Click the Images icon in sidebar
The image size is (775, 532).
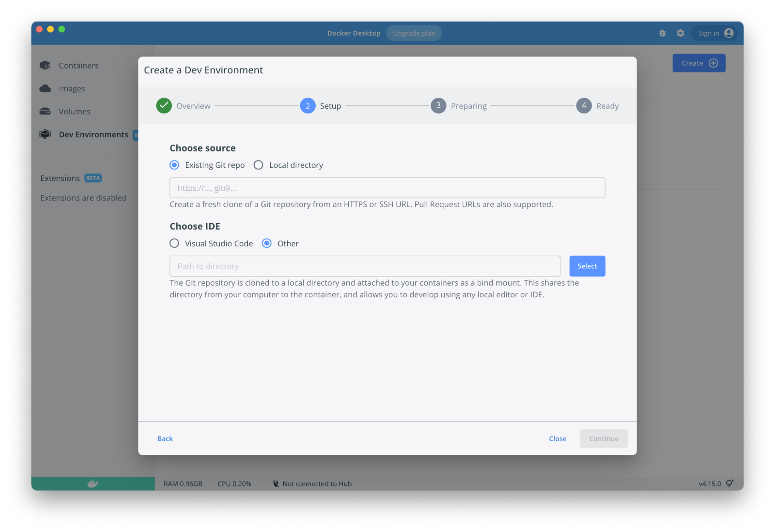[x=46, y=88]
